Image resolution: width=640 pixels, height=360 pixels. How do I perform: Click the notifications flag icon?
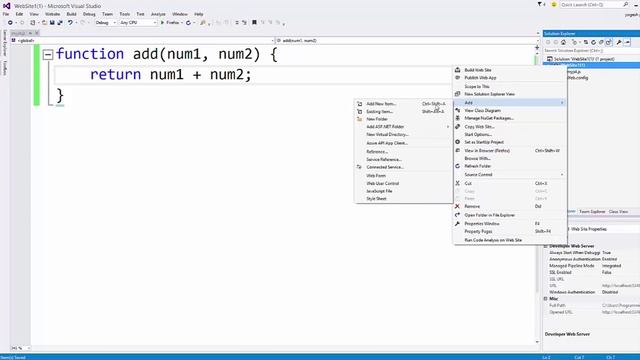(540, 4)
